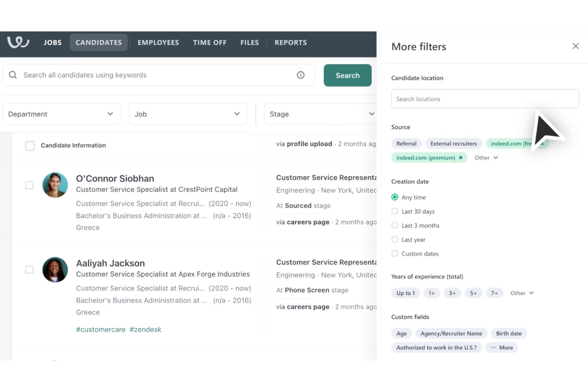Select Last 30 days creation date
The height and width of the screenshot is (392, 588).
395,211
